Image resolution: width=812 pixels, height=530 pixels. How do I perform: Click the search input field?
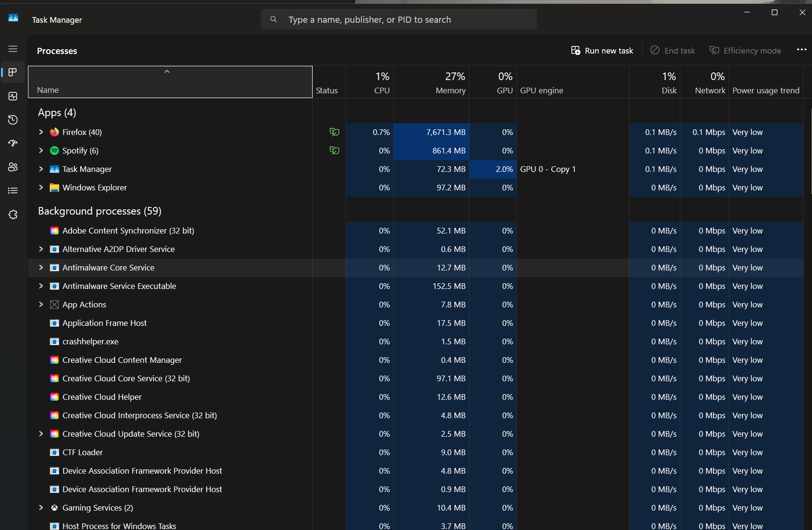pyautogui.click(x=398, y=19)
